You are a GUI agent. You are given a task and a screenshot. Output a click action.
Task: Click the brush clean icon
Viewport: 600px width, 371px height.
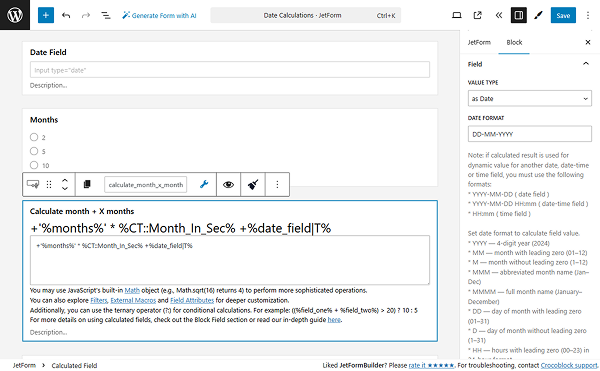253,184
